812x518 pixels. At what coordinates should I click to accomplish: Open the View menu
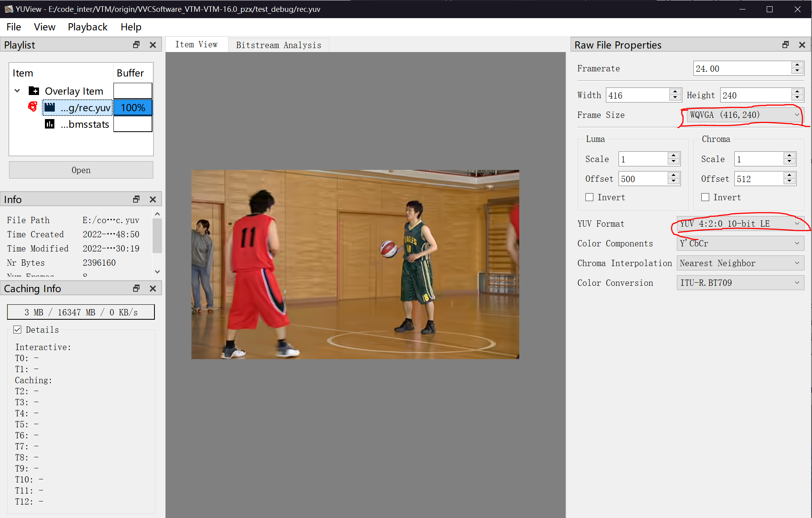(x=45, y=27)
